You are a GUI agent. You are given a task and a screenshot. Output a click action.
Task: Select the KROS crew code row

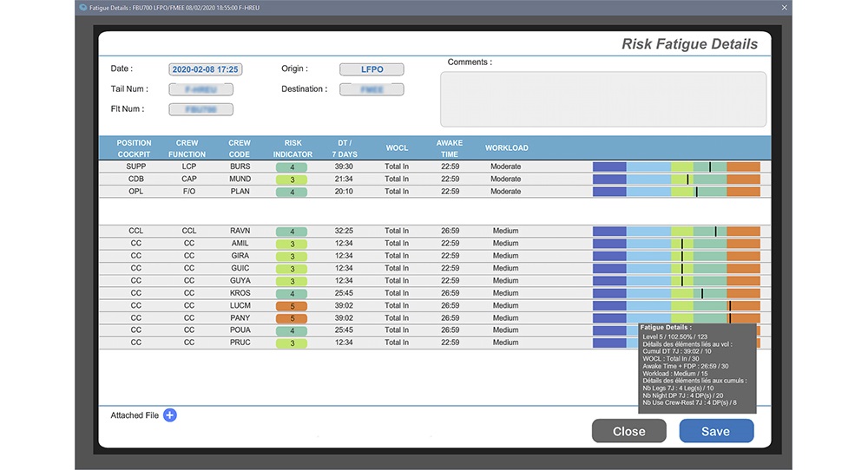coord(240,293)
